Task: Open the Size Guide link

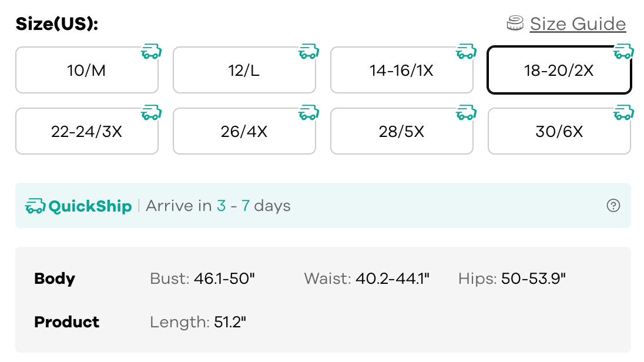Action: [578, 24]
